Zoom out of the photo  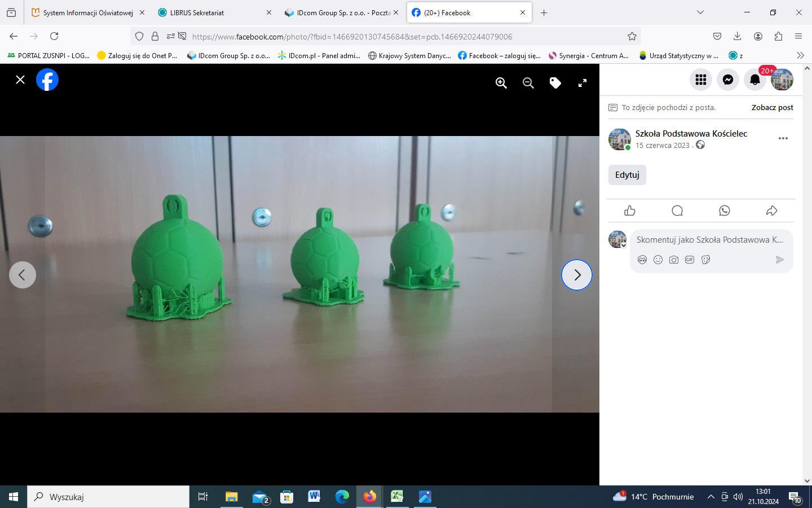click(x=528, y=83)
